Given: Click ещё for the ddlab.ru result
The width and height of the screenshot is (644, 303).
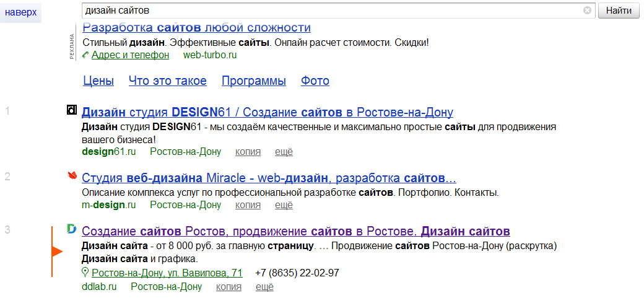Looking at the screenshot, I should (x=264, y=287).
